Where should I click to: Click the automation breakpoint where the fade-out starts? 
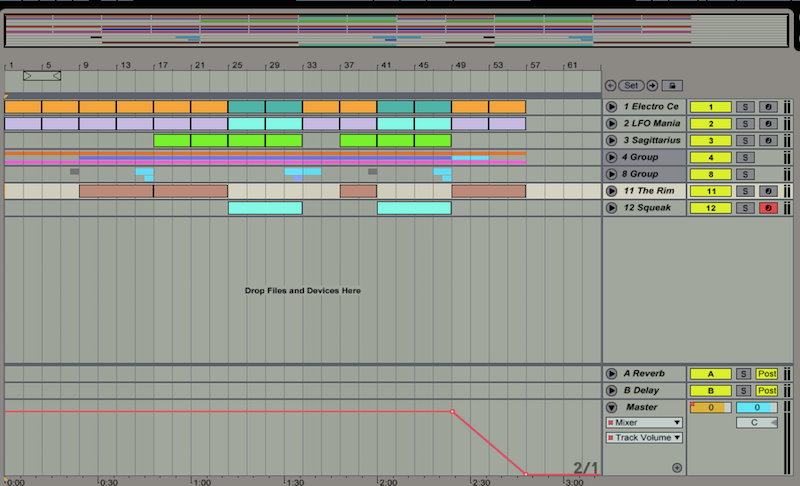(x=452, y=412)
